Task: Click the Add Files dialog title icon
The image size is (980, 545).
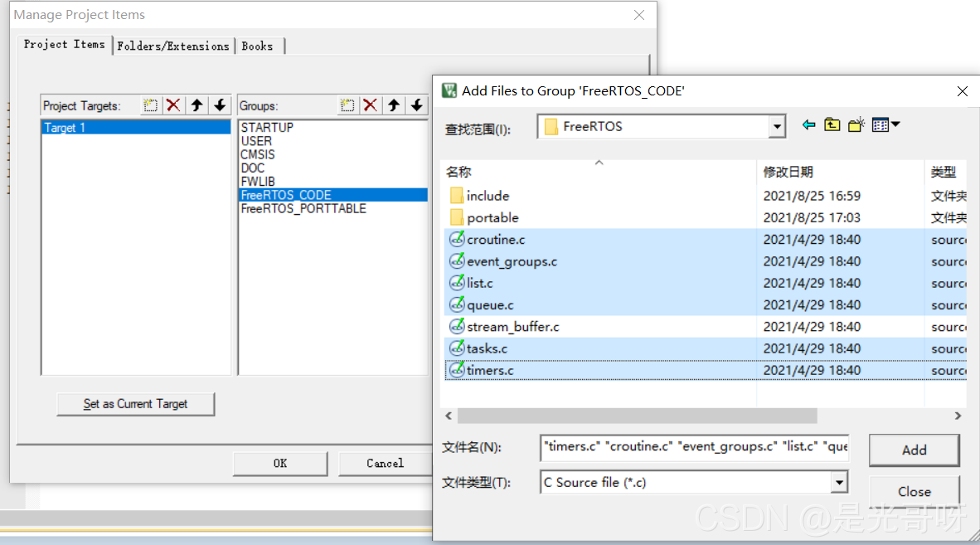Action: pos(449,90)
